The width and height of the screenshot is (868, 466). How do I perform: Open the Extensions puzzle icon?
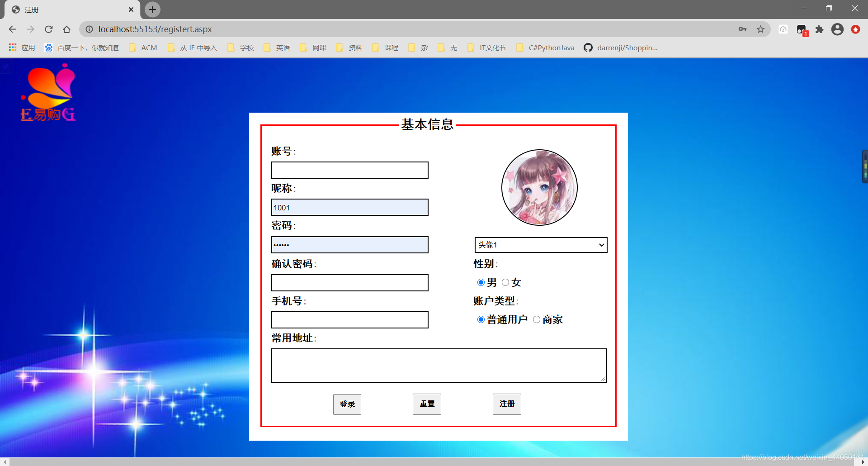point(819,29)
